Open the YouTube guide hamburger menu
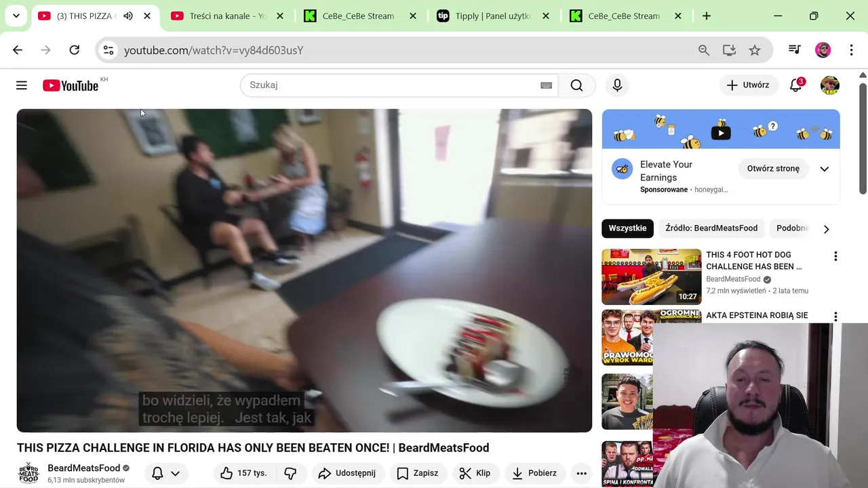868x488 pixels. [x=22, y=85]
